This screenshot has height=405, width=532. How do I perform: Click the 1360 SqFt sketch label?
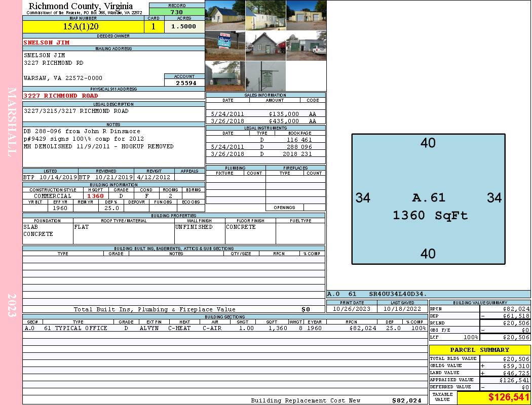click(430, 216)
